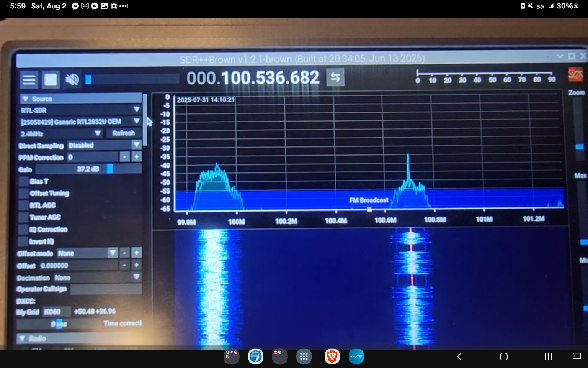Viewport: 588px width, 368px height.
Task: Click the 100M frequency scale label
Action: point(236,222)
